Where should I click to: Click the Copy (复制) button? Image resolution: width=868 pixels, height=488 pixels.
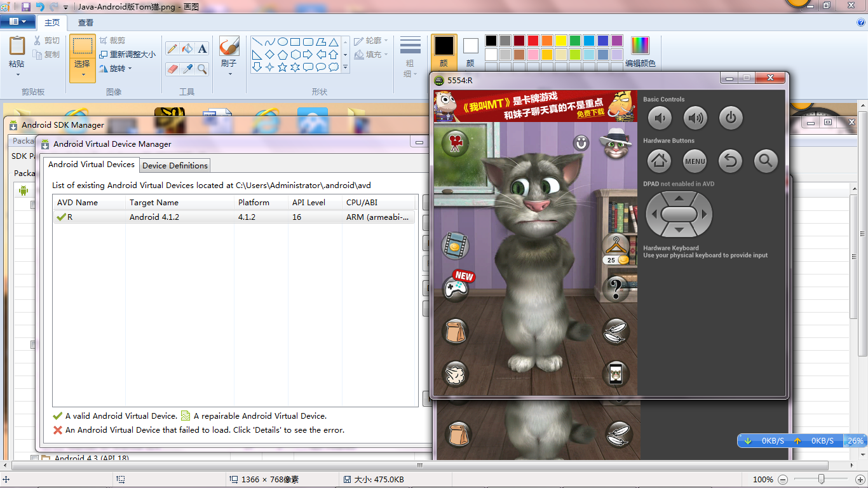(47, 55)
